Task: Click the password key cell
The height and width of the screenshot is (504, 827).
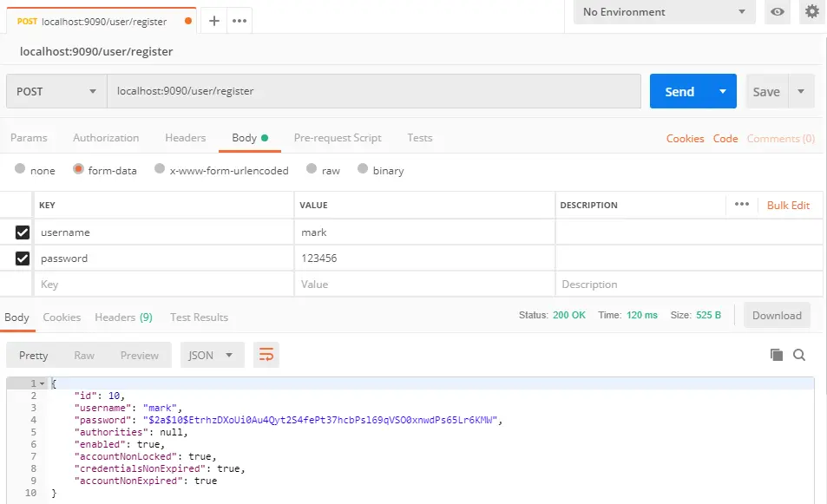Action: point(163,258)
